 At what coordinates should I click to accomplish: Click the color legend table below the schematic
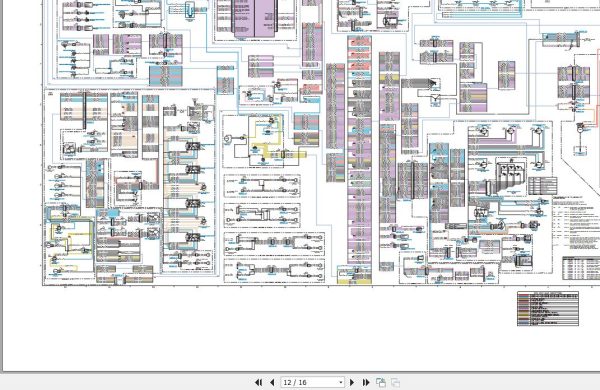tap(548, 308)
